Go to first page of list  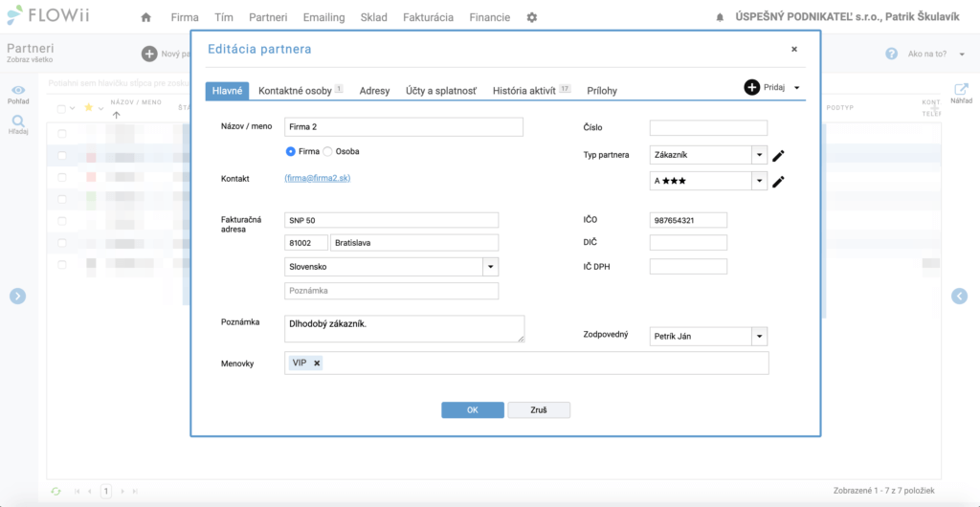tap(78, 492)
